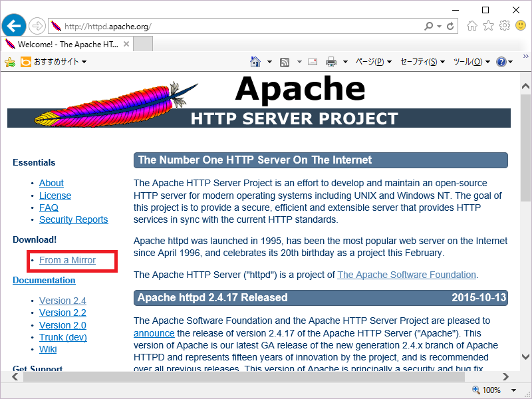This screenshot has height=399, width=532.
Task: Open the ツール(O) menu
Action: (471, 62)
